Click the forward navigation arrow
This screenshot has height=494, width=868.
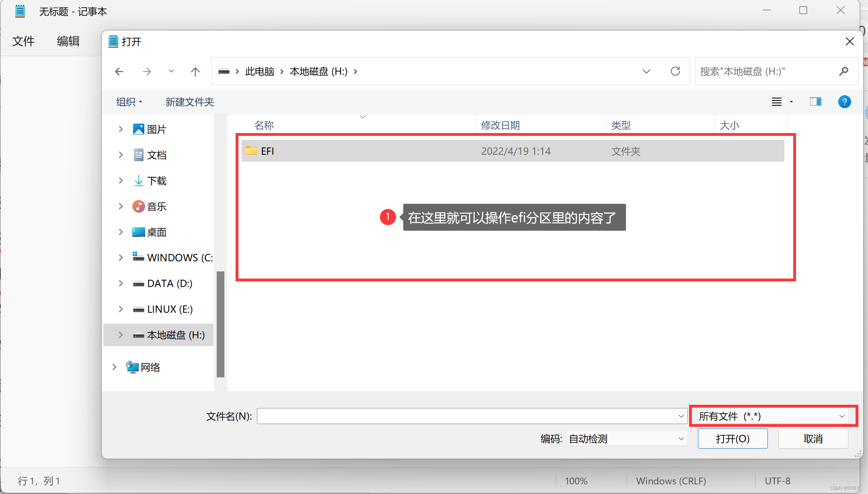coord(147,71)
